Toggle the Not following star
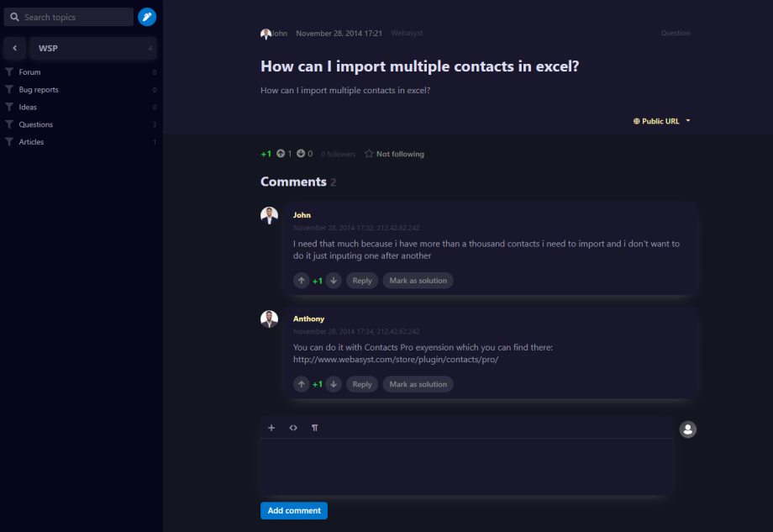 click(x=395, y=154)
